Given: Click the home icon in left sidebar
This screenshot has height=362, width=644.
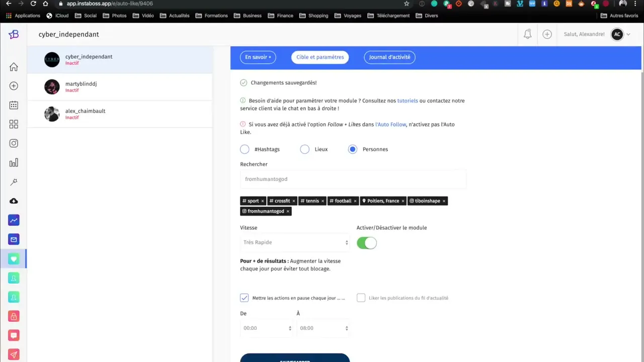Looking at the screenshot, I should click(14, 67).
